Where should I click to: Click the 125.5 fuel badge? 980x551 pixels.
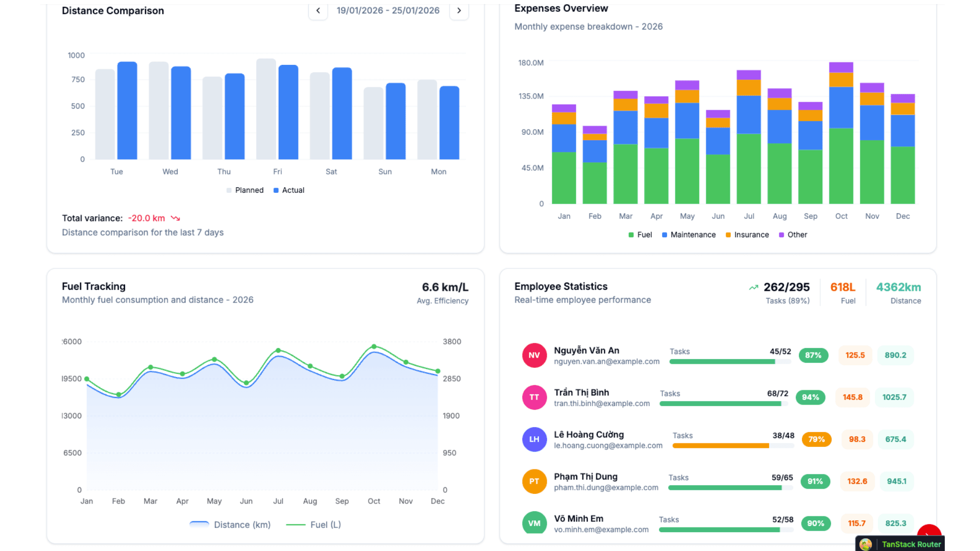tap(855, 356)
